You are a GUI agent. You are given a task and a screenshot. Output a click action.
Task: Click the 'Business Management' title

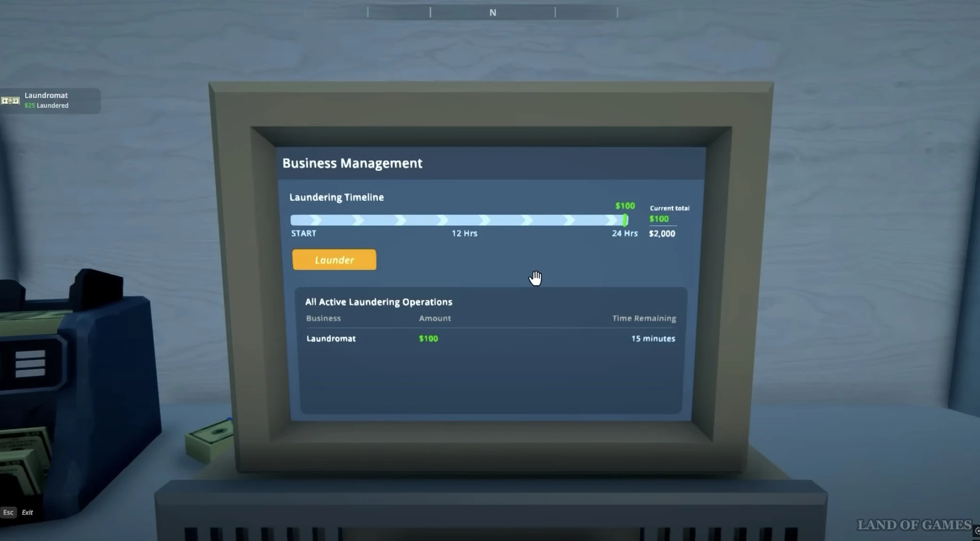point(352,163)
